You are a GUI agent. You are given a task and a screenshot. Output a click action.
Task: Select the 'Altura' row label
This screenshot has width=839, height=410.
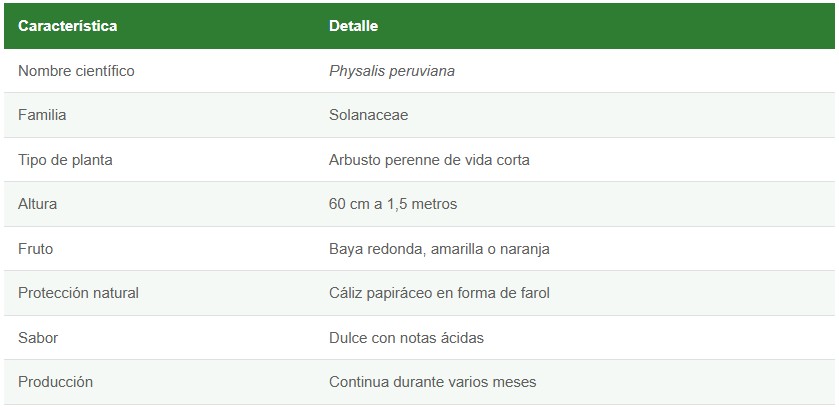pyautogui.click(x=38, y=204)
